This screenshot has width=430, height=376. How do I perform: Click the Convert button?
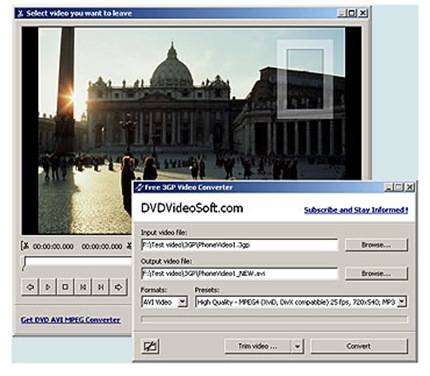(359, 346)
